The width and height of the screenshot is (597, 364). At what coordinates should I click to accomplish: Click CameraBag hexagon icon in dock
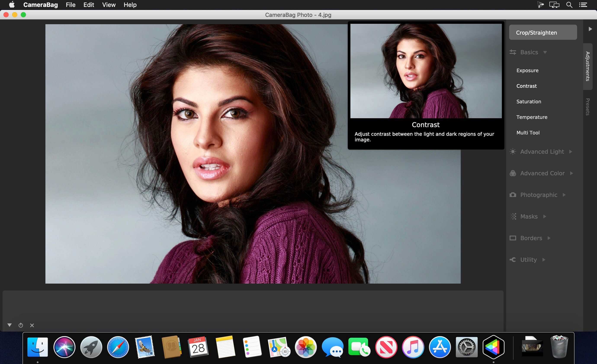point(494,347)
